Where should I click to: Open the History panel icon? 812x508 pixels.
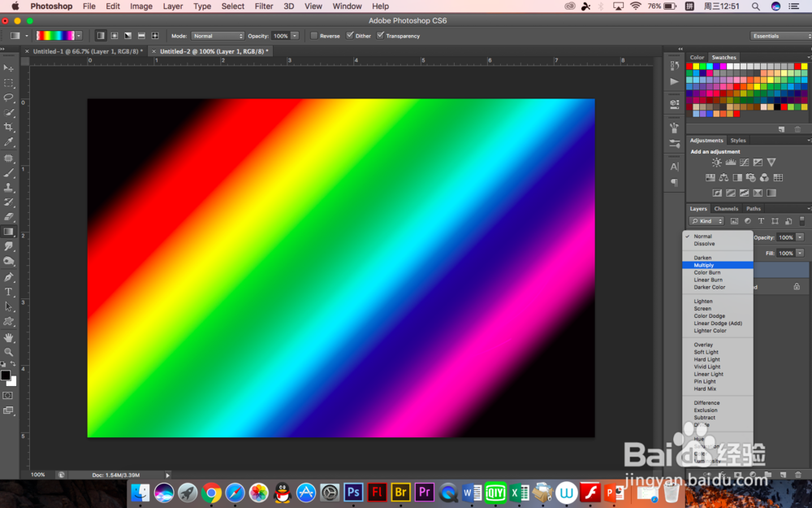click(x=674, y=65)
